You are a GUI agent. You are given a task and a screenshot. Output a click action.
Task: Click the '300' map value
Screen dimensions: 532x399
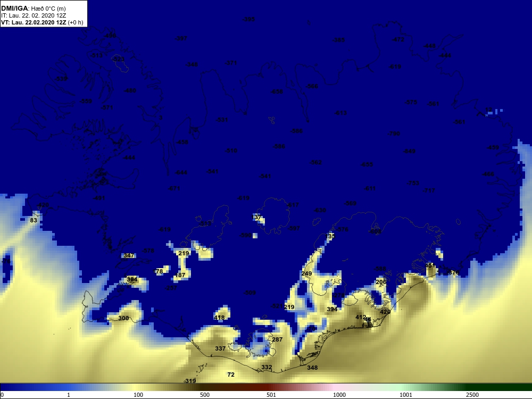click(123, 318)
